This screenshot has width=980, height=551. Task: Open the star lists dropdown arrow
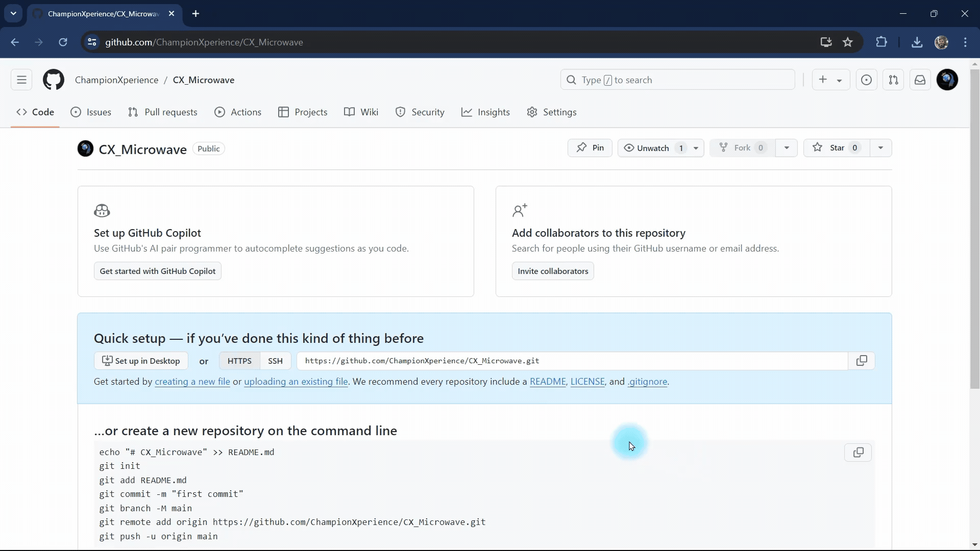click(880, 148)
